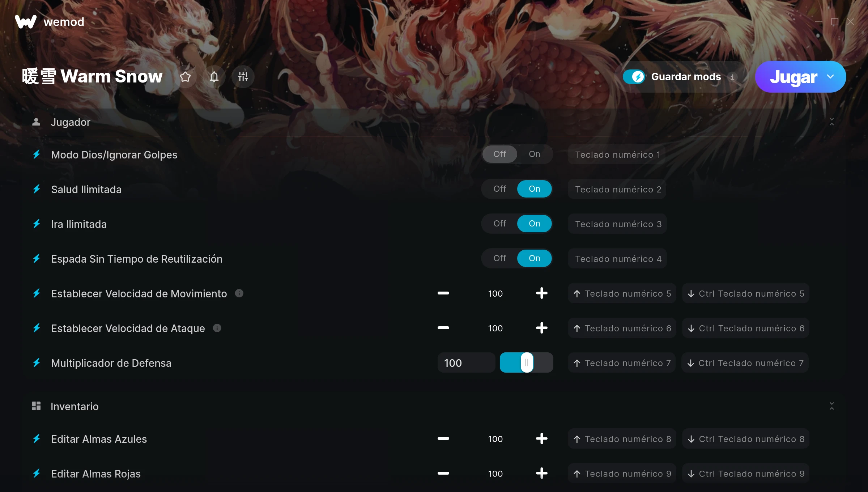Open mod settings sliders icon
868x492 pixels.
pyautogui.click(x=243, y=77)
